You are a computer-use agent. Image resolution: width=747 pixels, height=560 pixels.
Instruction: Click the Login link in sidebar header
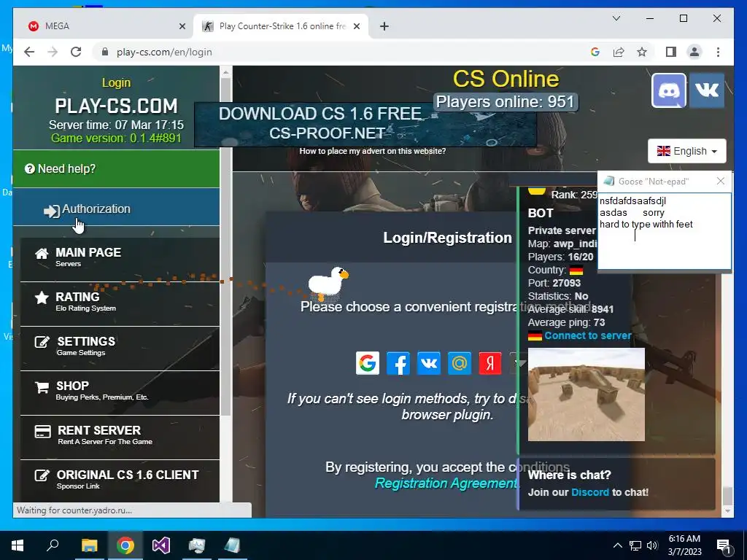point(116,82)
